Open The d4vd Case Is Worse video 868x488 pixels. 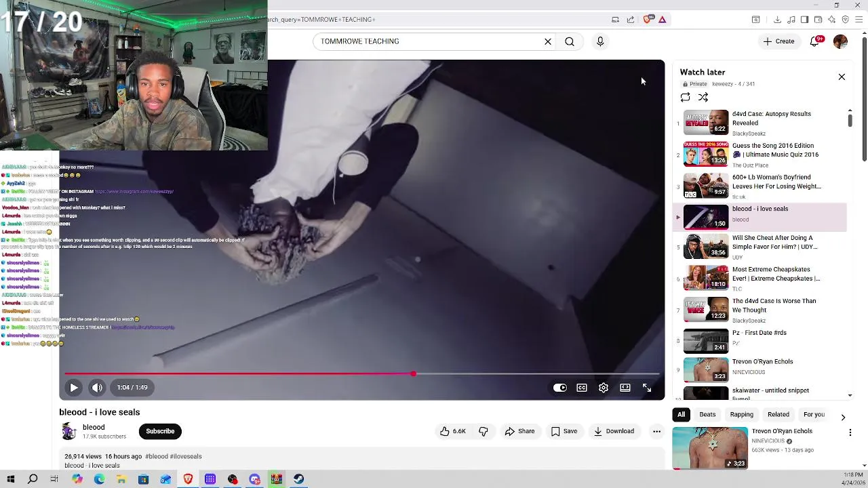759,310
